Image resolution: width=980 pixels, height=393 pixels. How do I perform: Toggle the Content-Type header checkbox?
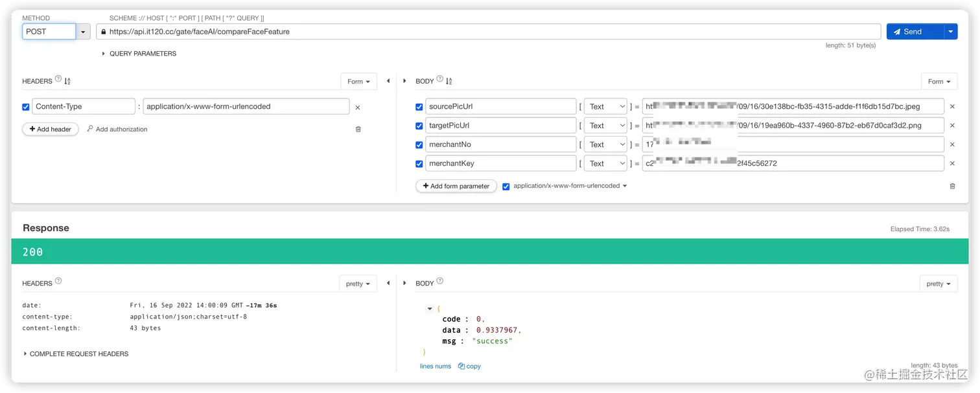(26, 107)
